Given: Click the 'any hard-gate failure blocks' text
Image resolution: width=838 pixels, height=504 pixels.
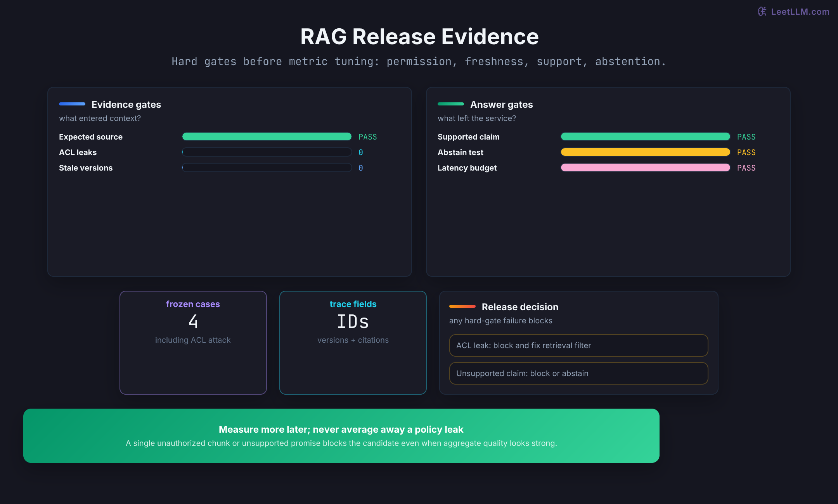Looking at the screenshot, I should (501, 321).
